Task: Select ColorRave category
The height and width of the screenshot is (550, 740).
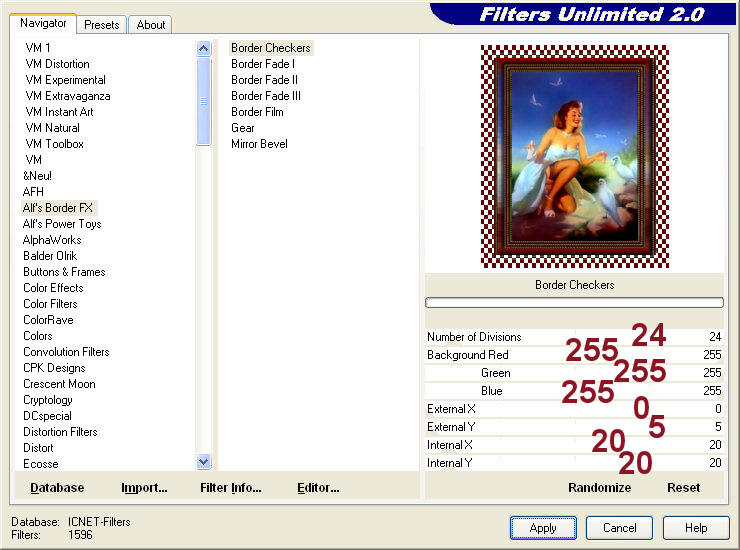Action: (48, 320)
